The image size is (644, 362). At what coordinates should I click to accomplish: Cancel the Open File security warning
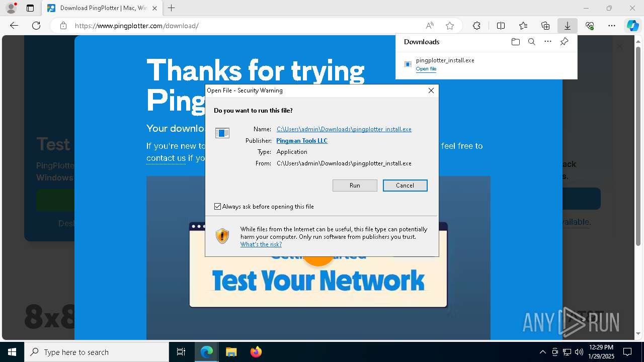point(405,186)
